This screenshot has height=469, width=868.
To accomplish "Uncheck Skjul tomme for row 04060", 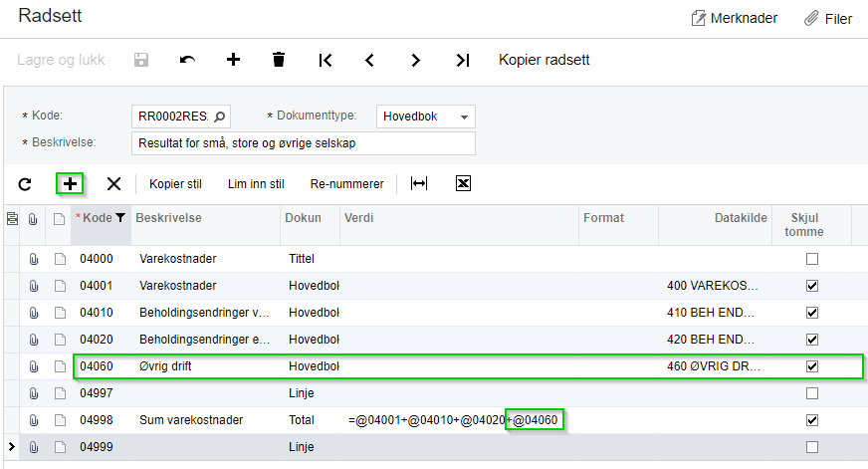I will 812,366.
